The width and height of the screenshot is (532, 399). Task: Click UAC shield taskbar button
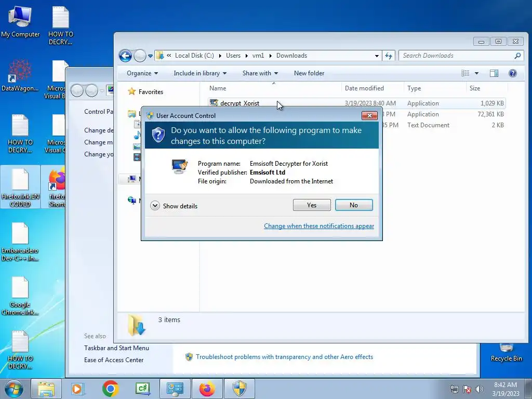pos(239,389)
